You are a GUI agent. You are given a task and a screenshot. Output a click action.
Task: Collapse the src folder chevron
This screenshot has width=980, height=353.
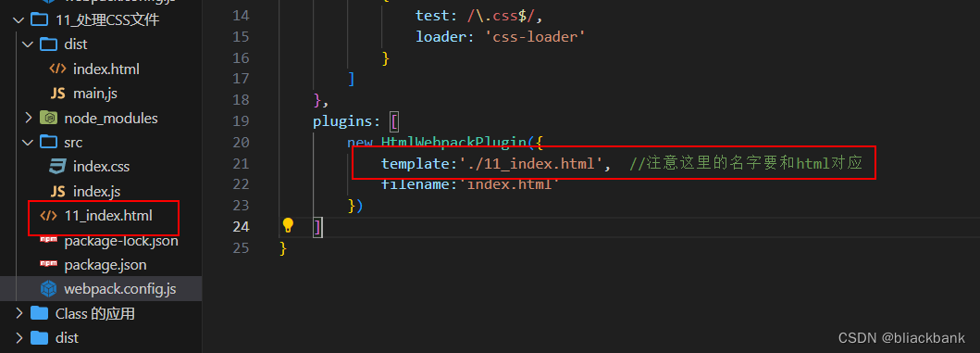(x=28, y=142)
